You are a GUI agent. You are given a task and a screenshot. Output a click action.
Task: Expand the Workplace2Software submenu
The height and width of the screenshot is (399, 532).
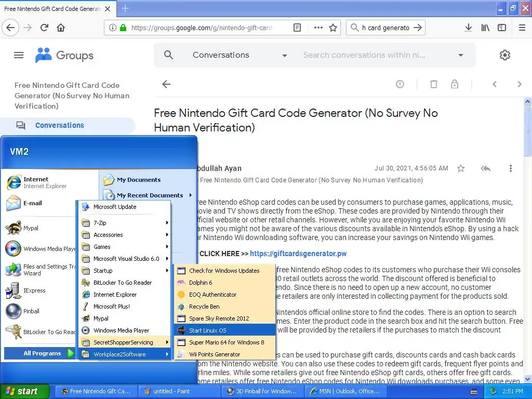coord(125,354)
